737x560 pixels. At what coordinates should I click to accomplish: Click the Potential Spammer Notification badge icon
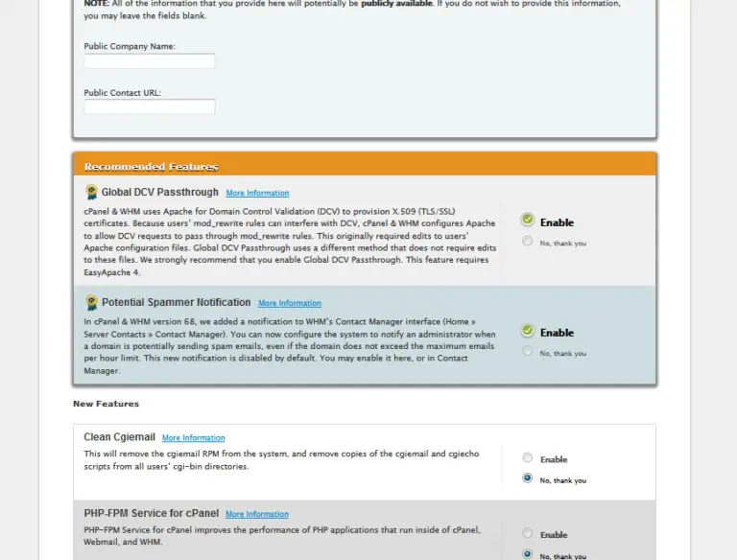pos(92,302)
